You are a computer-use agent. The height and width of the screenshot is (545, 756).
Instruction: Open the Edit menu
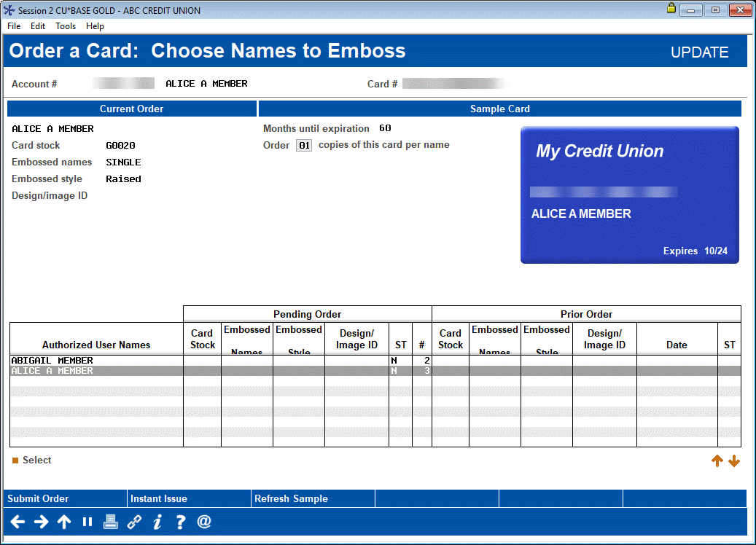[x=37, y=26]
